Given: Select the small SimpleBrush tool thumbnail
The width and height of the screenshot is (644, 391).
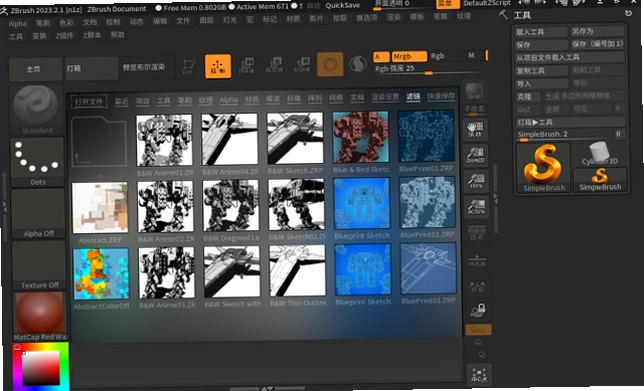Looking at the screenshot, I should point(600,179).
